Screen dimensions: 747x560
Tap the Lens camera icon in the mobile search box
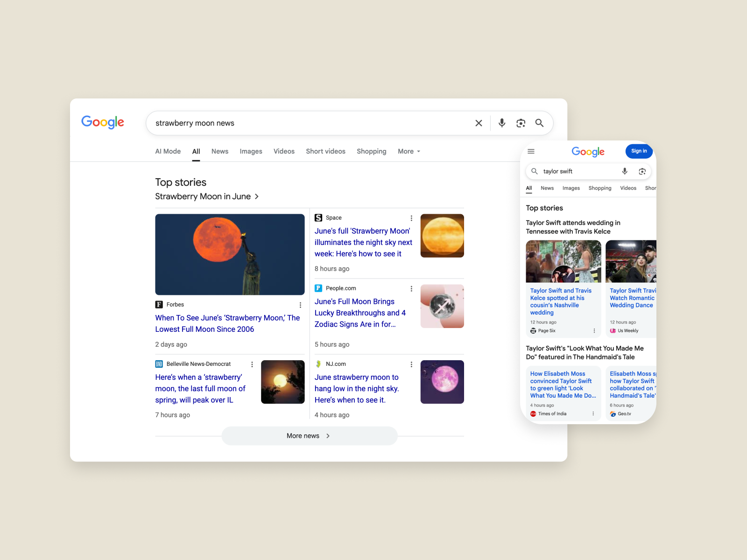(642, 171)
